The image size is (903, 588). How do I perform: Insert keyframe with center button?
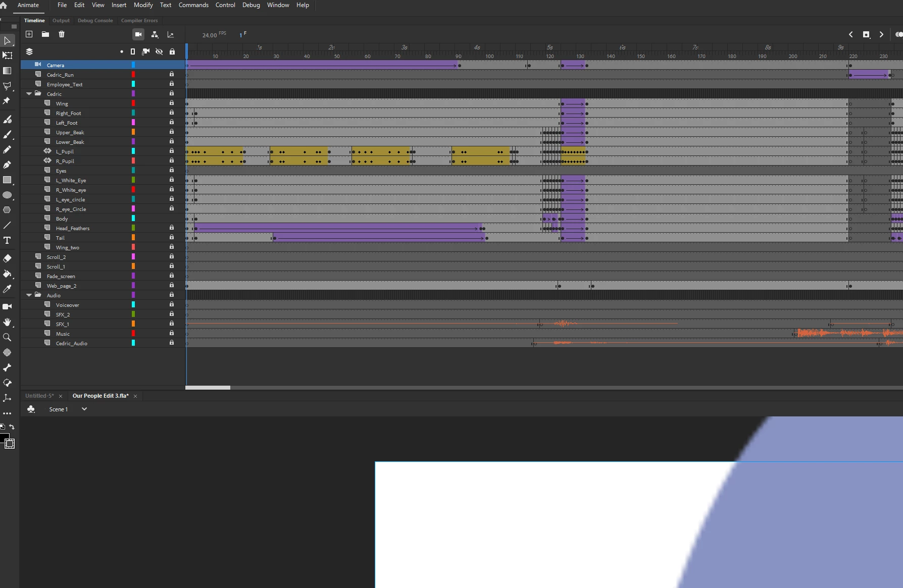coord(866,34)
